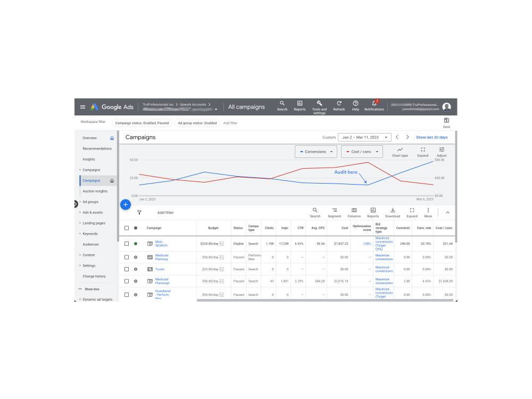Viewport: 532px width, 399px height.
Task: Open the Cost / conv. metric dropdown
Action: pyautogui.click(x=362, y=152)
